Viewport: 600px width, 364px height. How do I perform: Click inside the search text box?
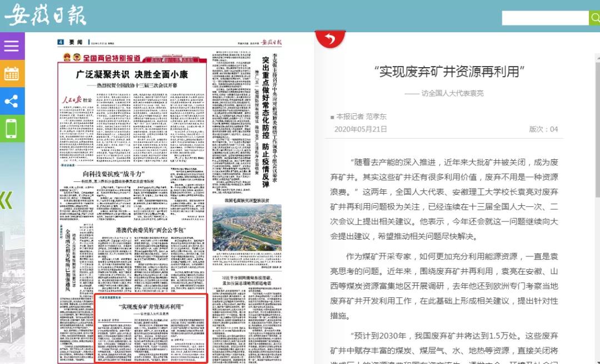(544, 18)
